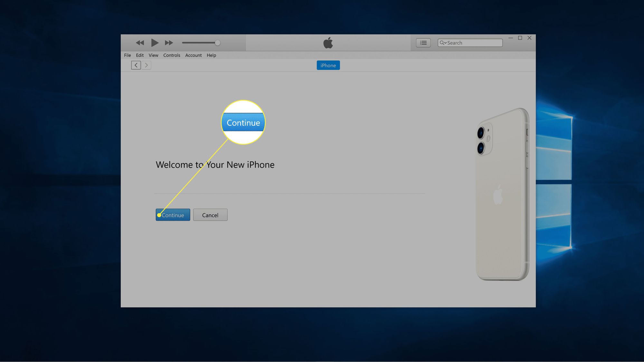Screen dimensions: 644x362
Task: Open the Up Next list icon
Action: pos(423,43)
